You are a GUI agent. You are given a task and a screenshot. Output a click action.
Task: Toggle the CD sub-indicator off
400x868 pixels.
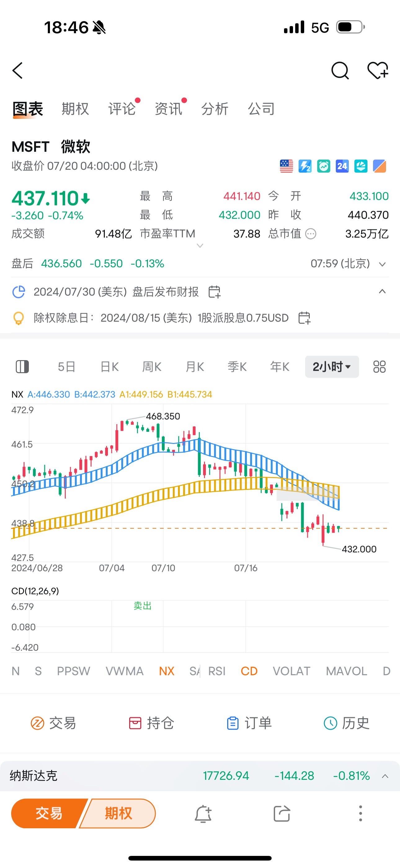(249, 671)
